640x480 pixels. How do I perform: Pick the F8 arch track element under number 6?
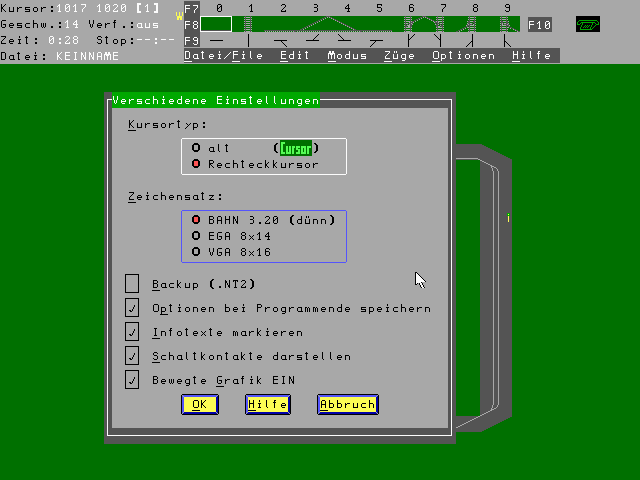click(x=411, y=24)
